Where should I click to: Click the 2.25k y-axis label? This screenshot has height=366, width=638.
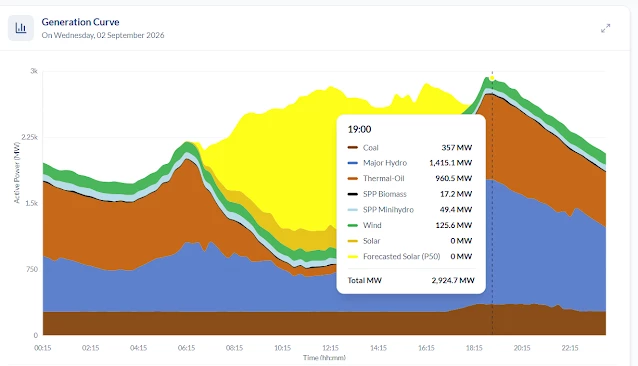click(29, 137)
